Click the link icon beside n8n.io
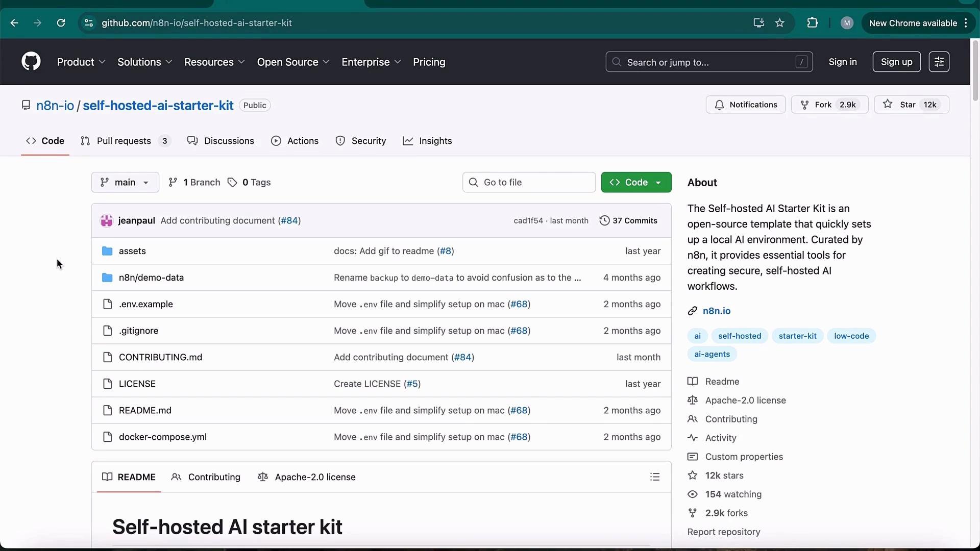 (693, 311)
